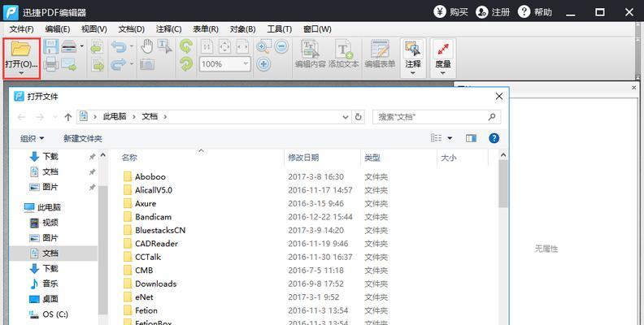Select the Hand tool
The width and height of the screenshot is (644, 325).
point(146,46)
